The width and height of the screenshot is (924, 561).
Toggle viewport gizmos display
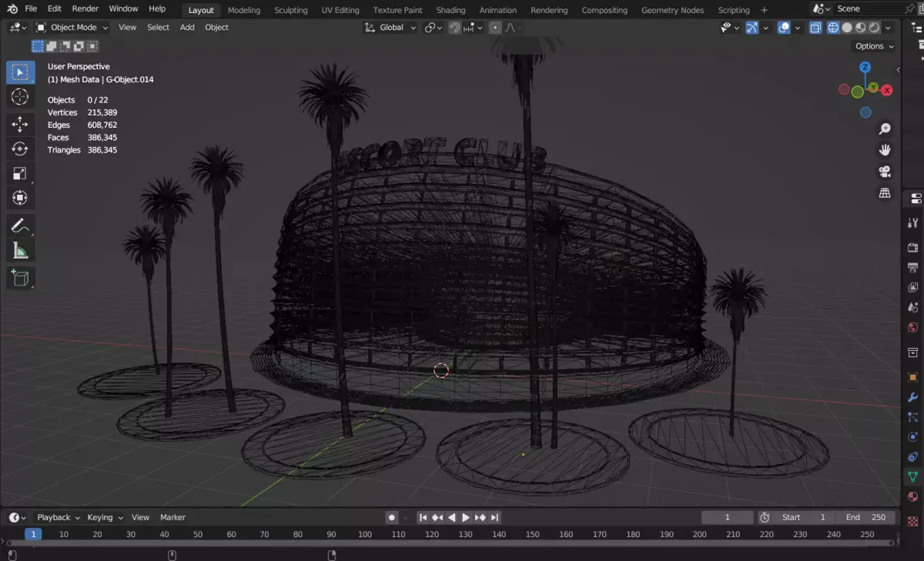click(x=752, y=28)
